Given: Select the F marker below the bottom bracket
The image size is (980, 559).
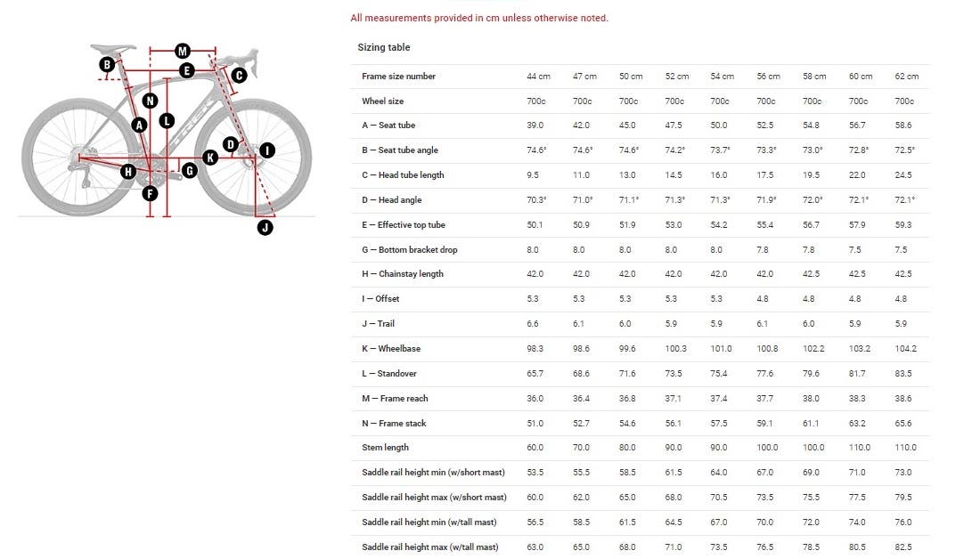Looking at the screenshot, I should [x=150, y=192].
